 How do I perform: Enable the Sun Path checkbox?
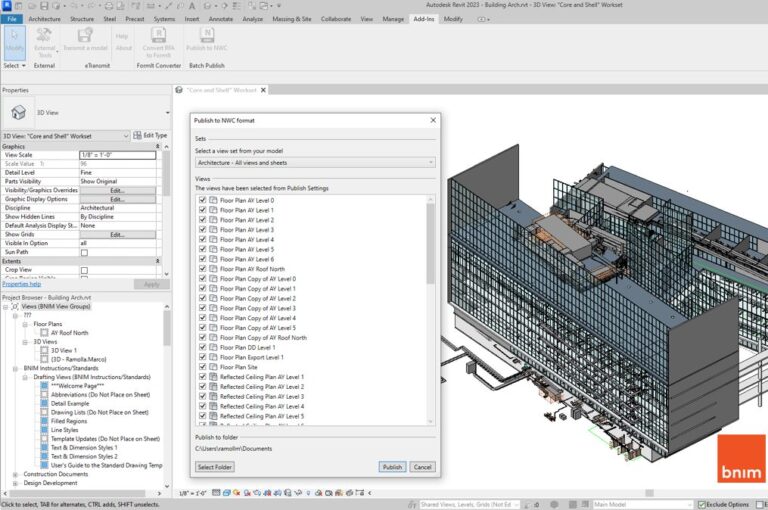84,252
